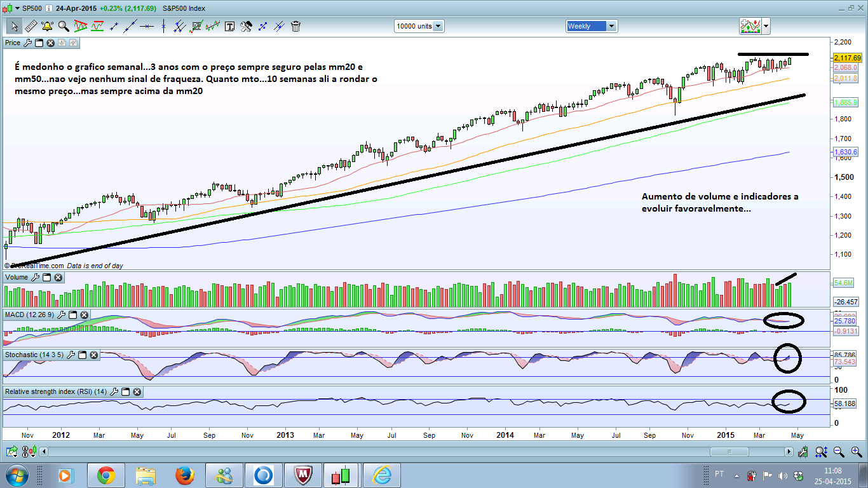Image resolution: width=868 pixels, height=488 pixels.
Task: Click the PT language indicator in the tray
Action: click(719, 474)
